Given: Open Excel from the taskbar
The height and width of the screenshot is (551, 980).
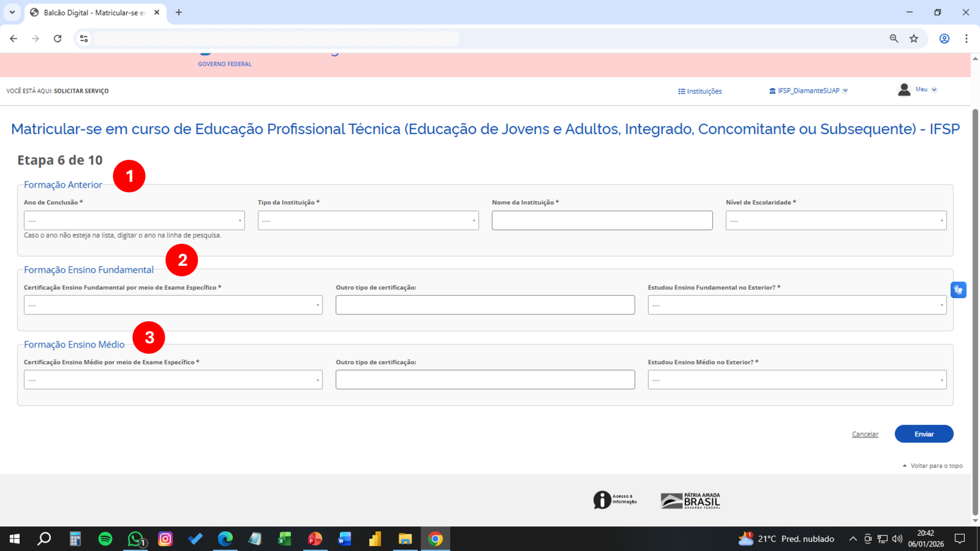Looking at the screenshot, I should pos(285,538).
